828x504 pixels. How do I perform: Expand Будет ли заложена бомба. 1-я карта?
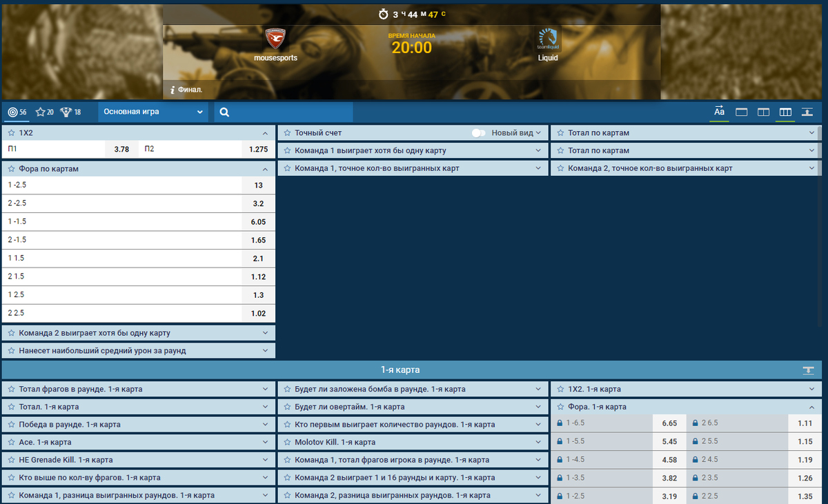[x=538, y=389]
